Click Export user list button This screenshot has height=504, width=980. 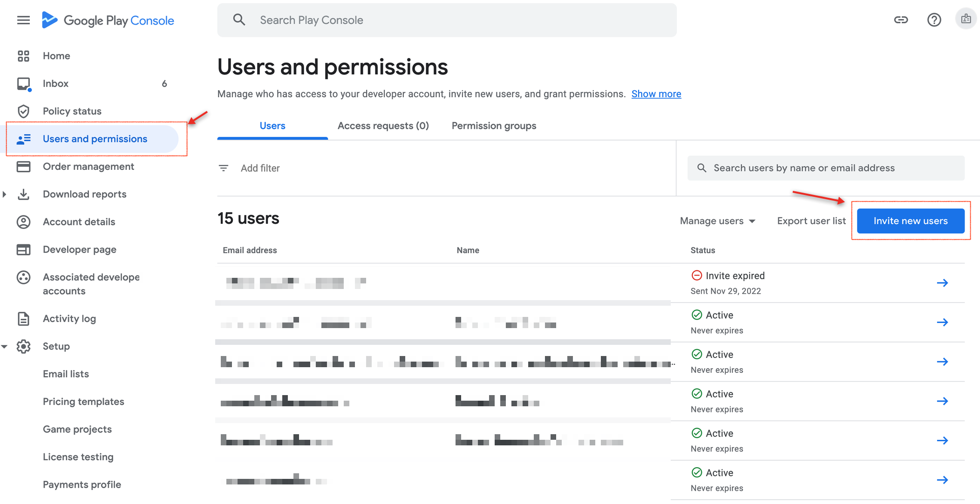pyautogui.click(x=811, y=221)
